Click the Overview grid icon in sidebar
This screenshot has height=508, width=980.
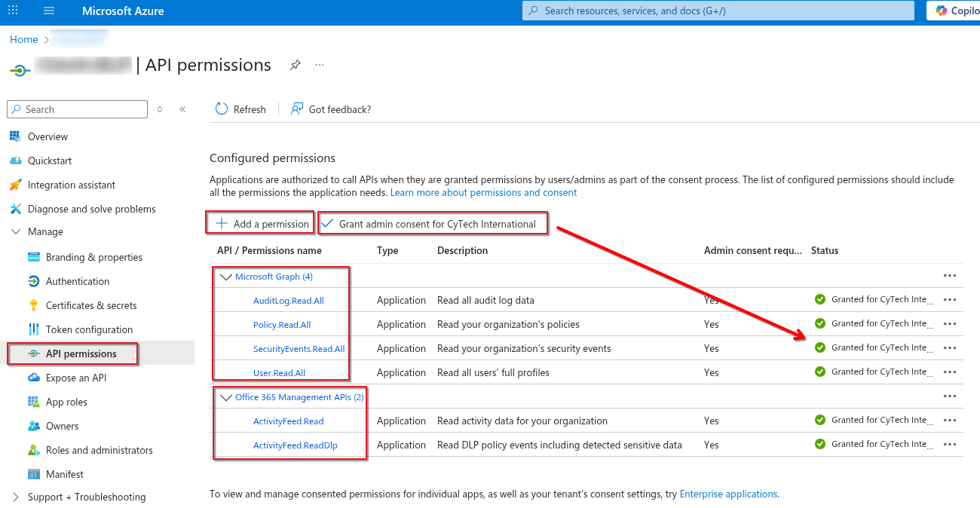click(x=14, y=136)
